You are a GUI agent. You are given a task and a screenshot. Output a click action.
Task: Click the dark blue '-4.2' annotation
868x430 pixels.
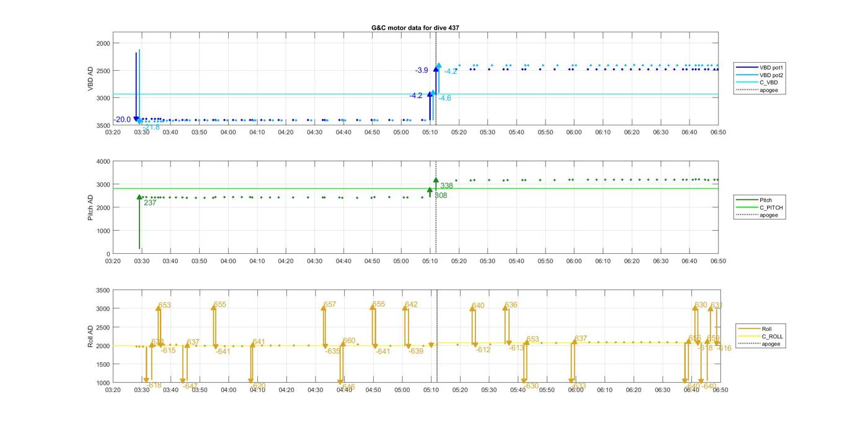point(415,96)
